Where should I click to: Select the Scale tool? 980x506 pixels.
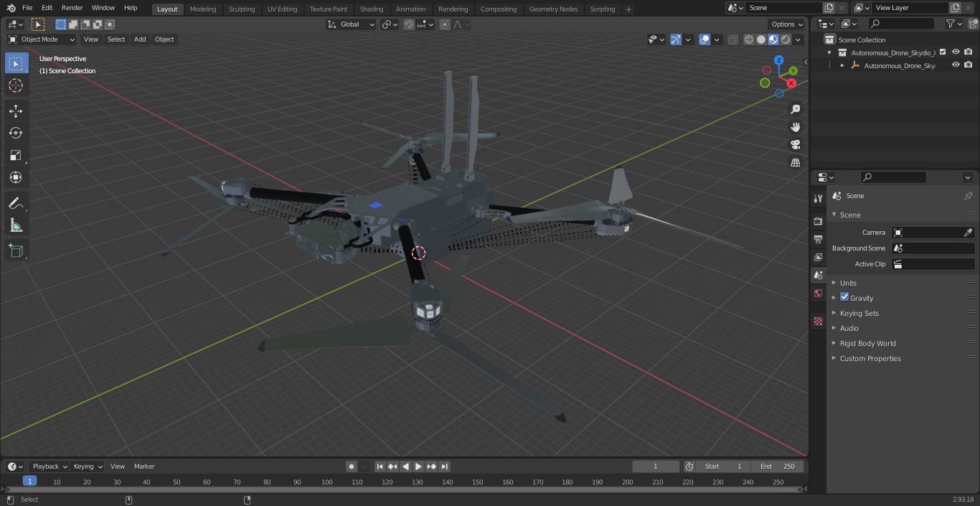[x=16, y=155]
